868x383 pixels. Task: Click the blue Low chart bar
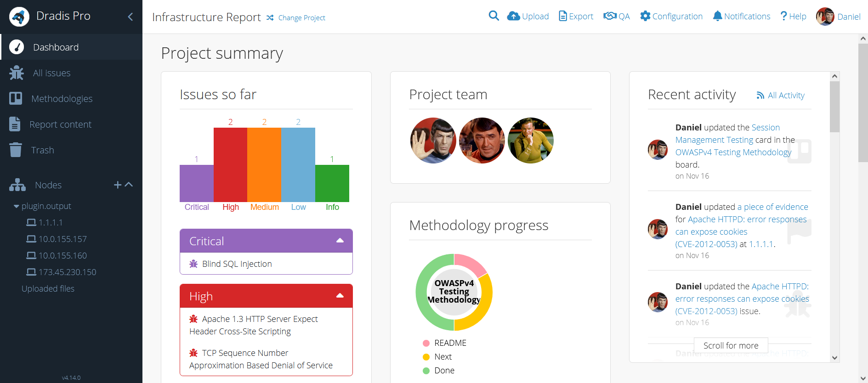tap(298, 165)
